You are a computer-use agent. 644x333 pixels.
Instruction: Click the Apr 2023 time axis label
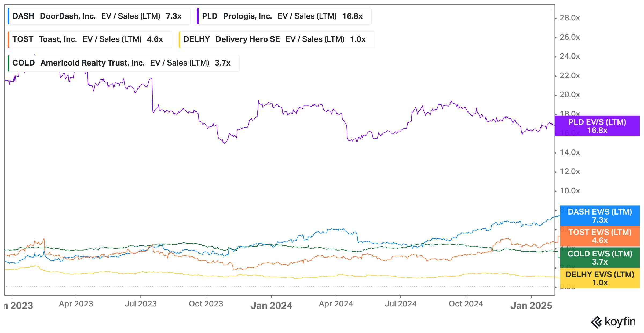(76, 304)
